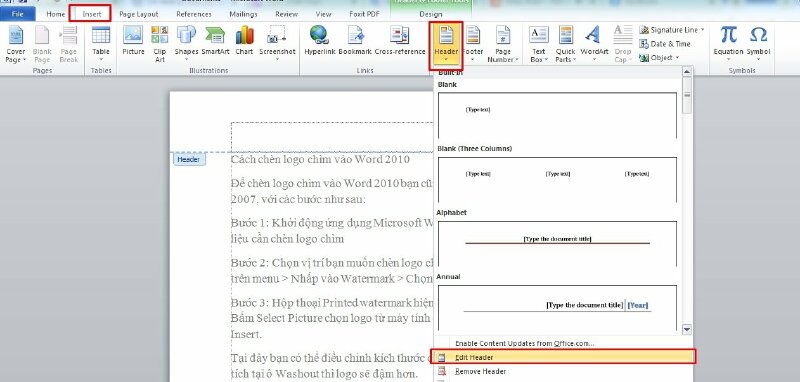
Task: Open the Cover Page gallery
Action: (x=16, y=44)
